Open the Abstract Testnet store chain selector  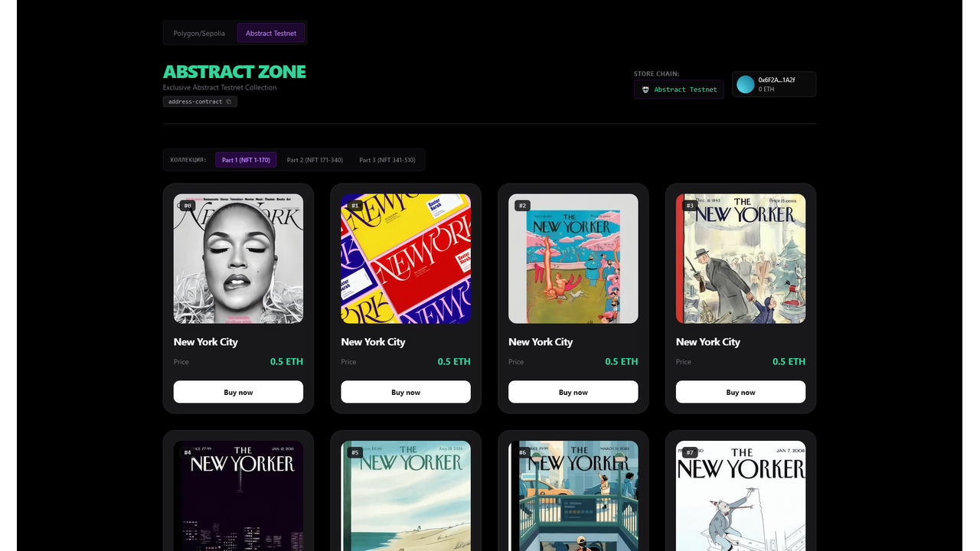point(678,90)
